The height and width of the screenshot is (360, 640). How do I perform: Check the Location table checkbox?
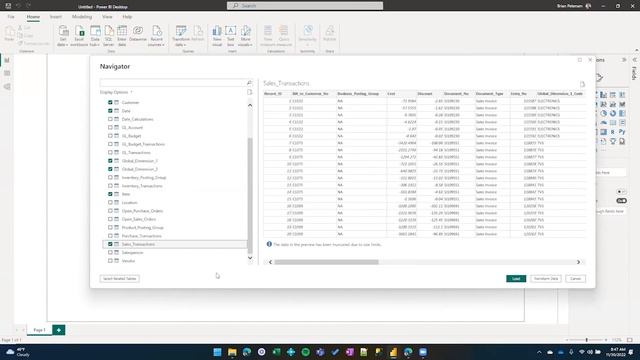tap(110, 202)
